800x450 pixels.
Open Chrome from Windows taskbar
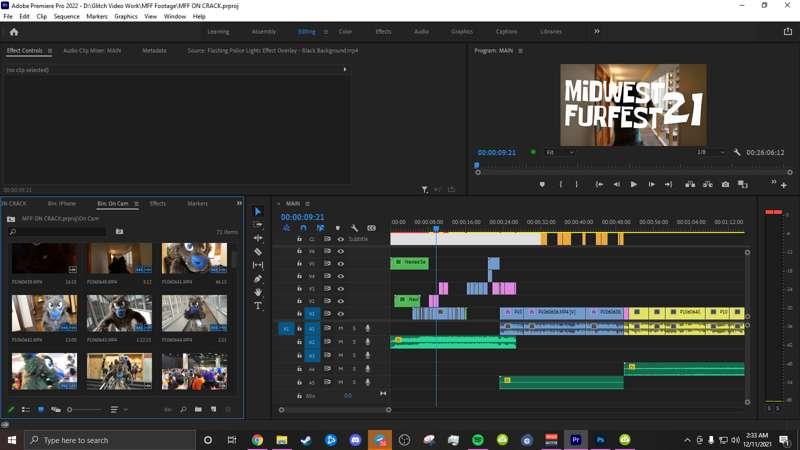click(x=257, y=440)
